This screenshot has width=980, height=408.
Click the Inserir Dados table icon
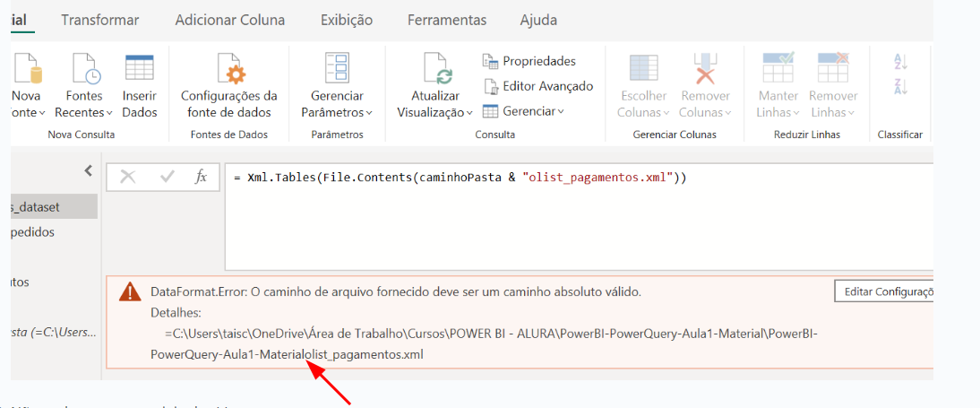click(140, 68)
